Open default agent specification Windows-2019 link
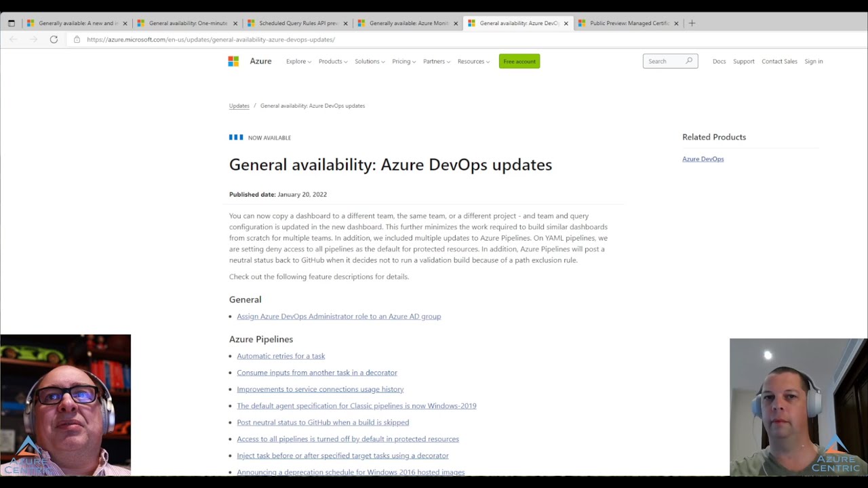This screenshot has width=868, height=488. pyautogui.click(x=357, y=406)
